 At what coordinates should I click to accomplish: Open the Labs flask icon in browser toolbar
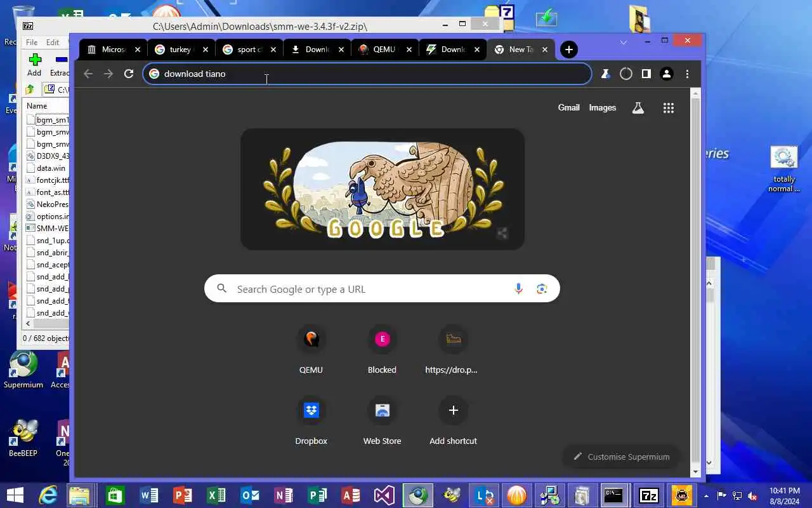tap(606, 74)
